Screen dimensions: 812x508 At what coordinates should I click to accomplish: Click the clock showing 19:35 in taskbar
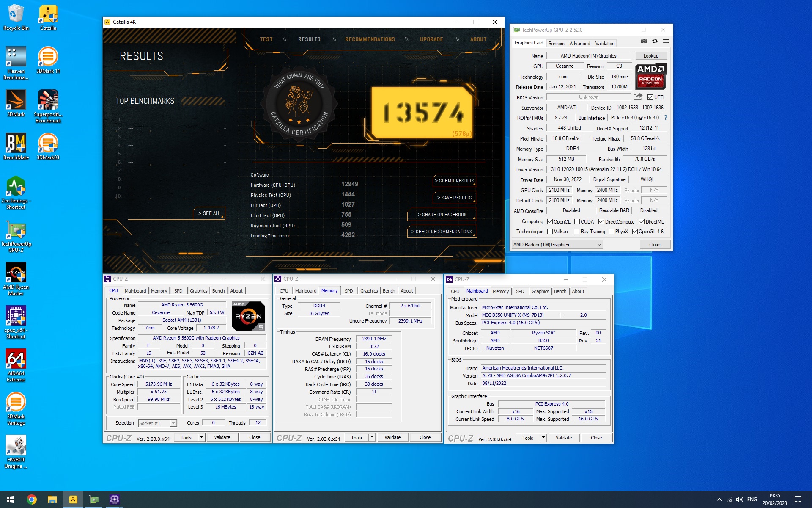click(x=774, y=500)
